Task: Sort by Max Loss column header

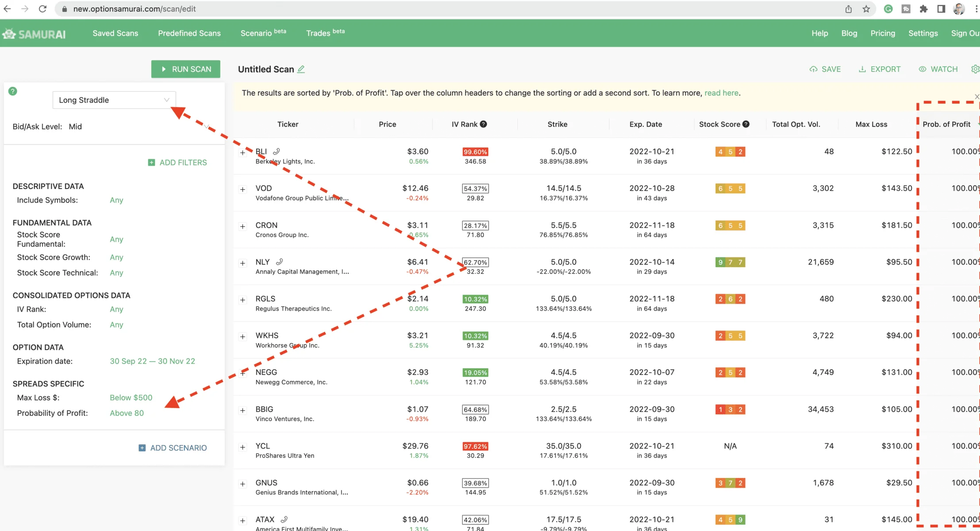Action: point(871,124)
